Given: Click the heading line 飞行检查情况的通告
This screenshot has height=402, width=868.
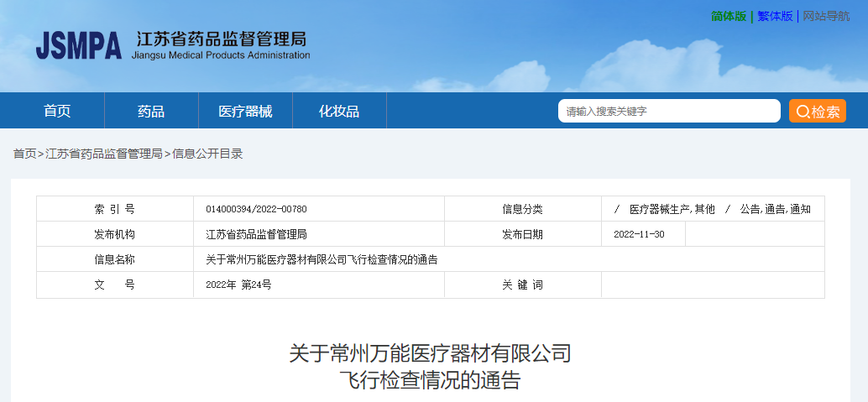Looking at the screenshot, I should tap(430, 381).
